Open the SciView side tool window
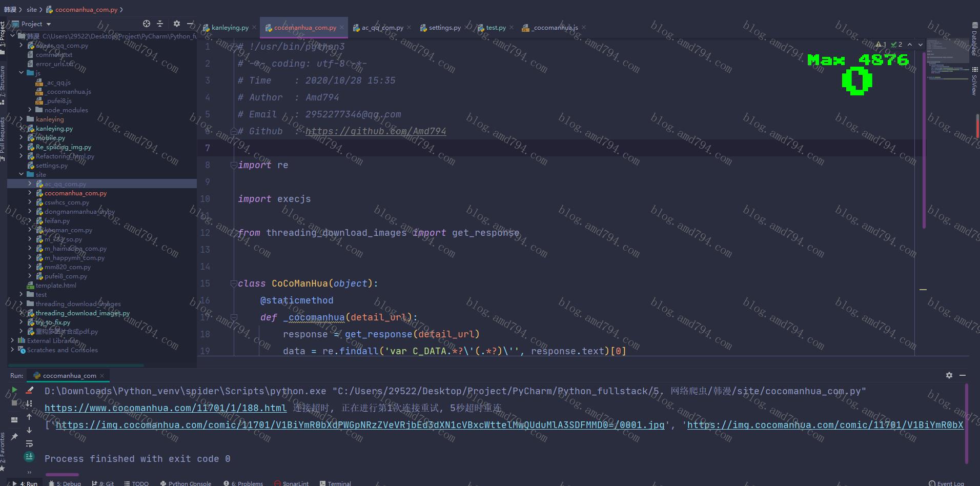Screen dimensions: 980x486 pyautogui.click(x=974, y=82)
